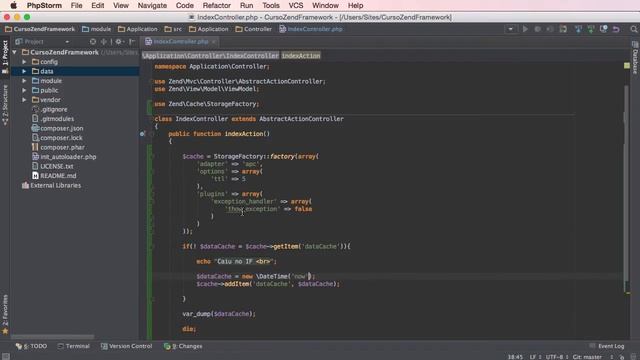Open the run configuration dropdown
This screenshot has height=360, width=640.
(x=510, y=29)
